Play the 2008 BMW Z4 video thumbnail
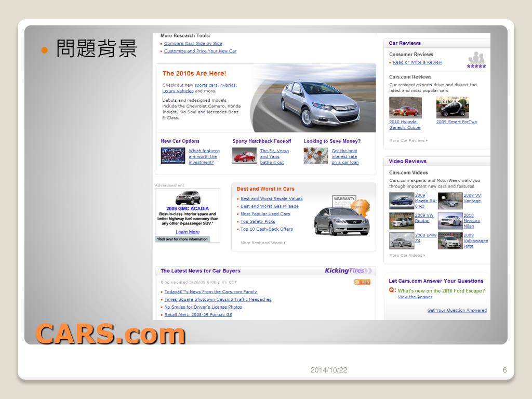The height and width of the screenshot is (399, 532). click(x=402, y=241)
